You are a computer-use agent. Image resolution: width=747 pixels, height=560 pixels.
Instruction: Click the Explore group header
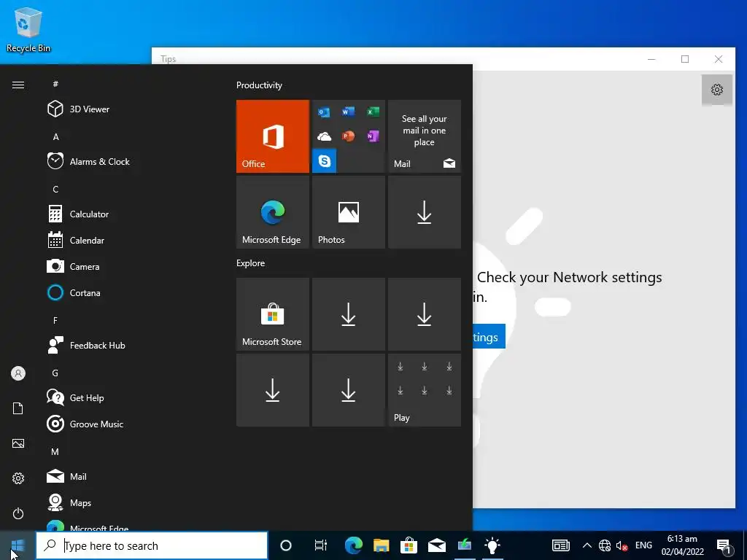click(251, 262)
